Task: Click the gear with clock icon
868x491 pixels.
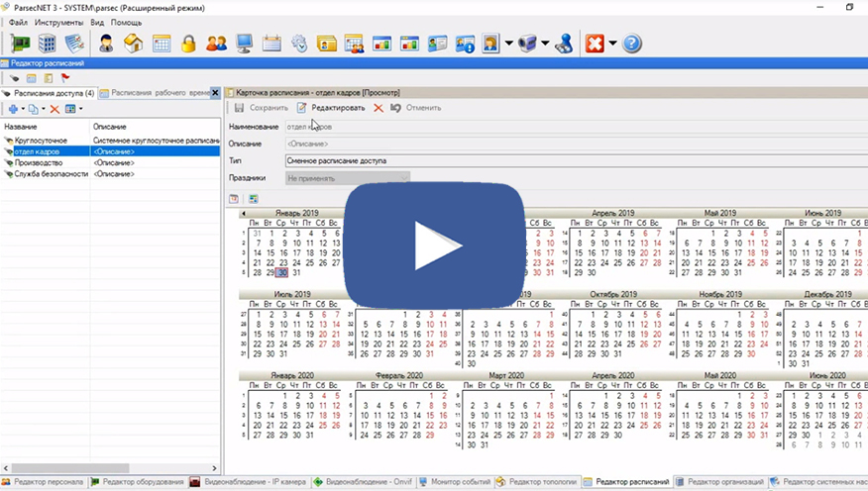Action: (299, 44)
